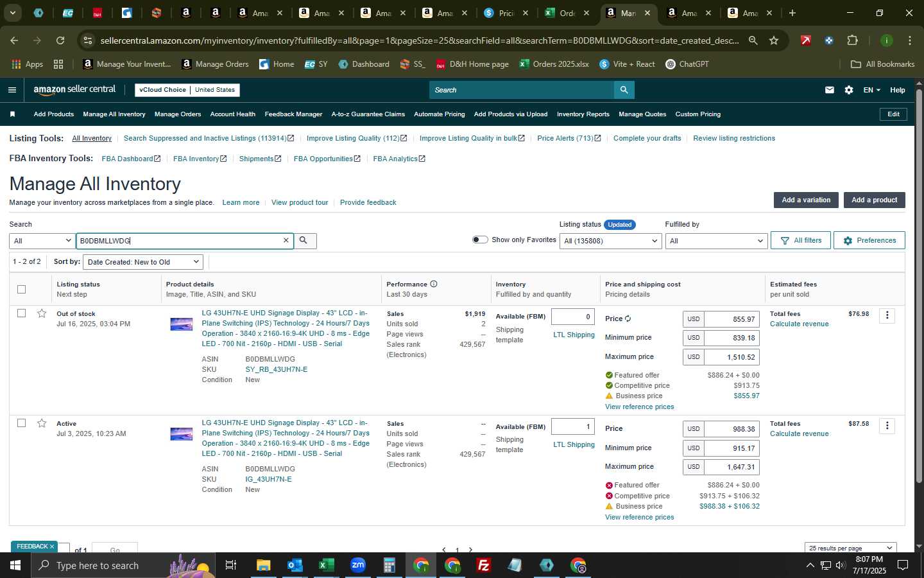Open the Sort by Date Created dropdown
Screen dimensions: 924x578
(143, 262)
